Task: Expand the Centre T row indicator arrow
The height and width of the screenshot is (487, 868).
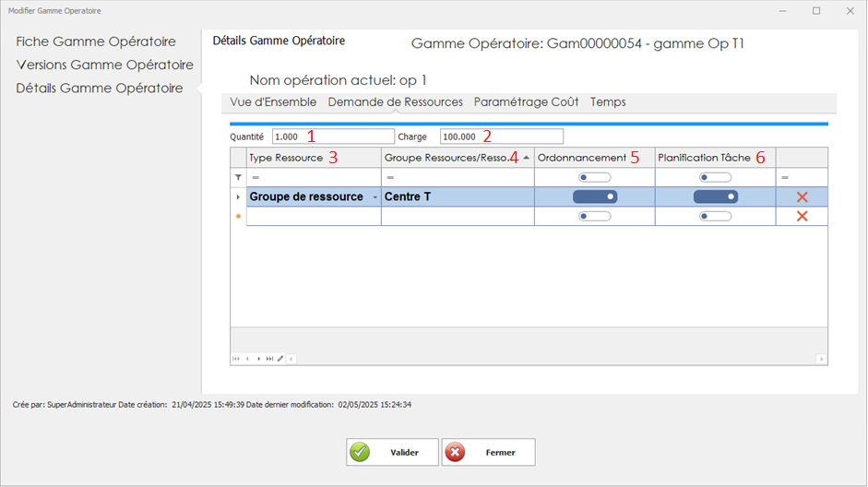Action: pos(238,197)
